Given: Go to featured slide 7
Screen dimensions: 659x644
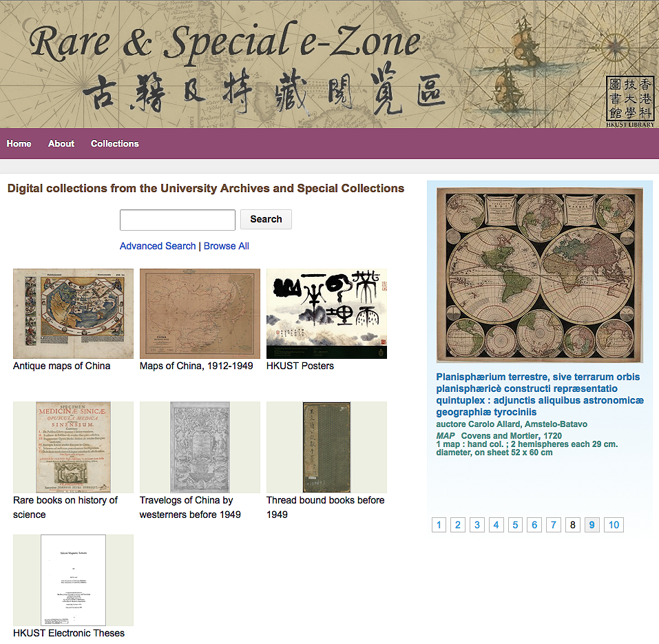Looking at the screenshot, I should (554, 525).
